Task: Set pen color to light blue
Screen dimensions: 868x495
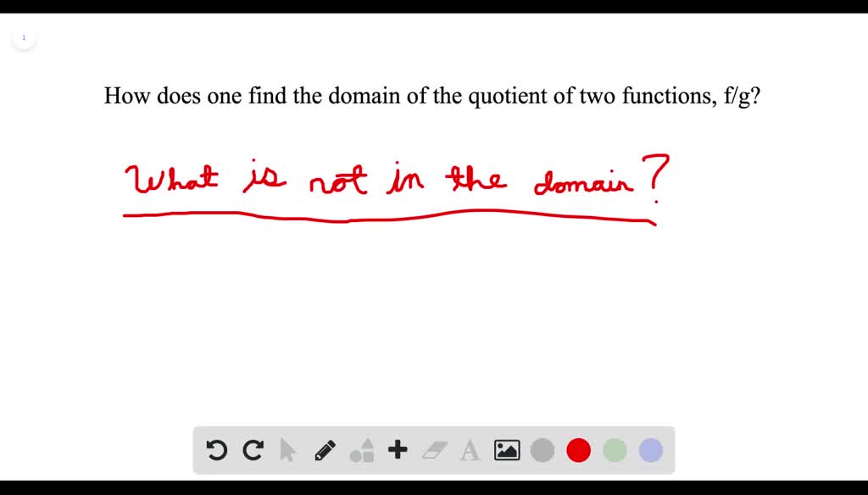Action: coord(651,450)
